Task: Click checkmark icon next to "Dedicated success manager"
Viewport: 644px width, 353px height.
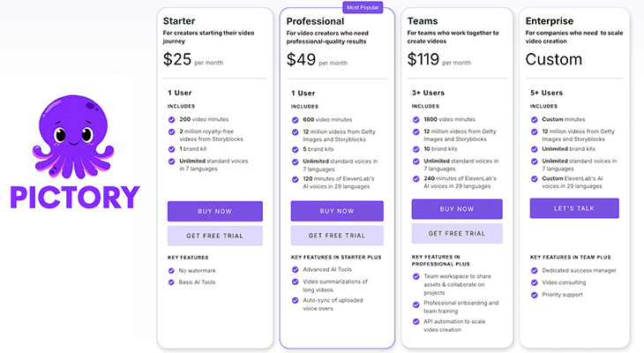Action: coord(535,270)
